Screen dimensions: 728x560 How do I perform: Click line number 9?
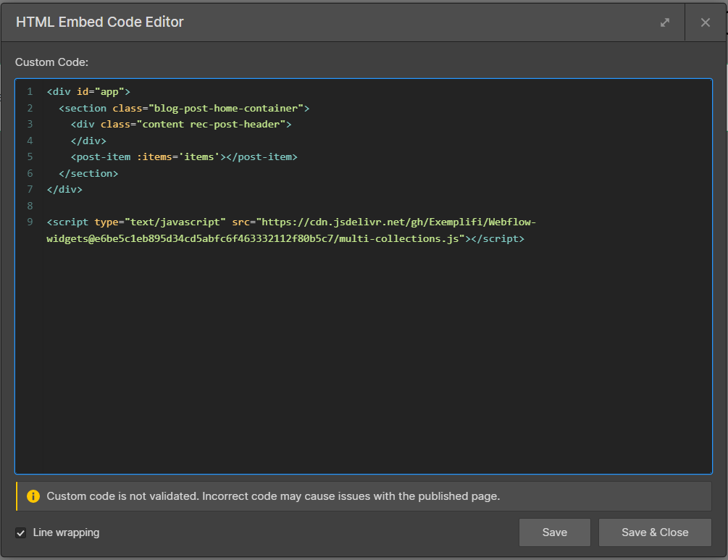point(30,222)
